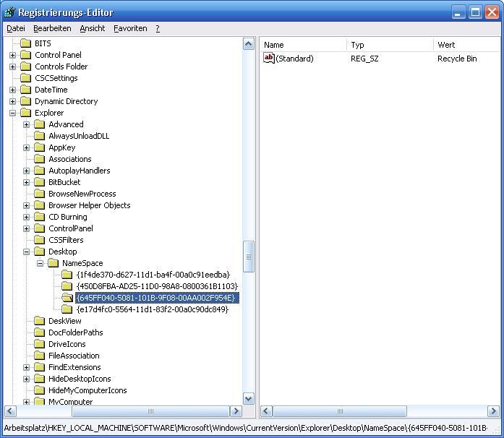Open the Ansicht menu
Viewport: 504px width, 438px height.
click(93, 28)
